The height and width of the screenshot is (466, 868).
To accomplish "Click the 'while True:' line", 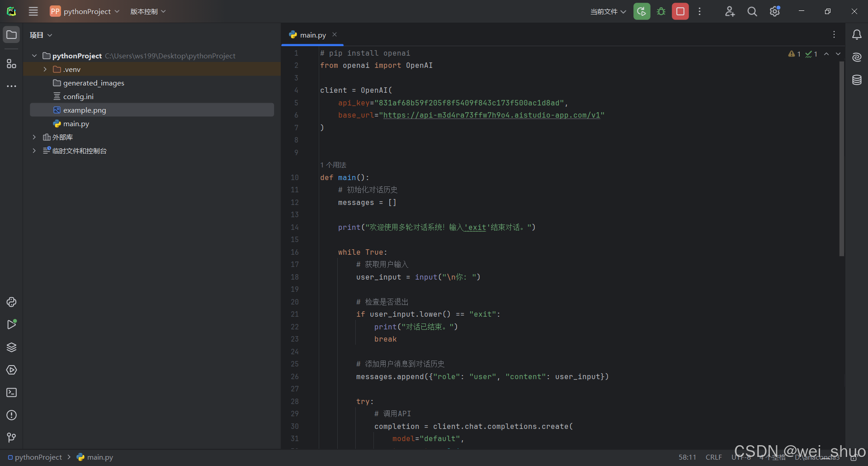I will coord(363,252).
